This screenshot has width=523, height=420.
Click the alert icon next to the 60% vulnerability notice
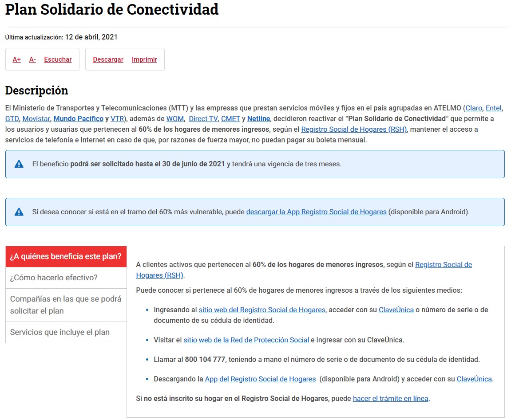[x=18, y=212]
